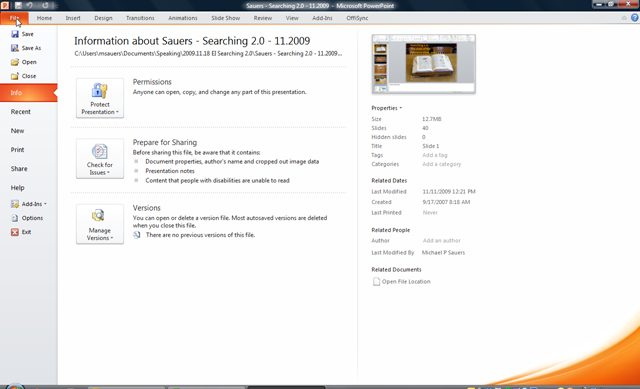Click the file path under the title
Viewport: 640px width, 389px height.
(208, 53)
